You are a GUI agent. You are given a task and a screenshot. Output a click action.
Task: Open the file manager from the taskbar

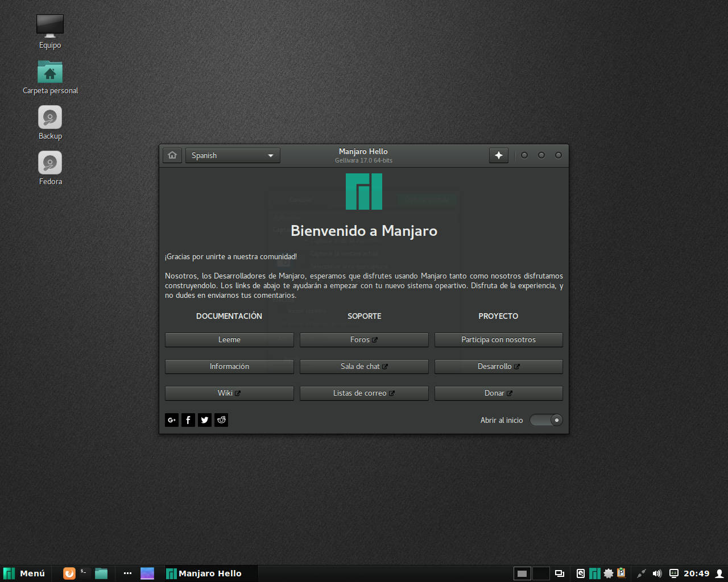[101, 573]
